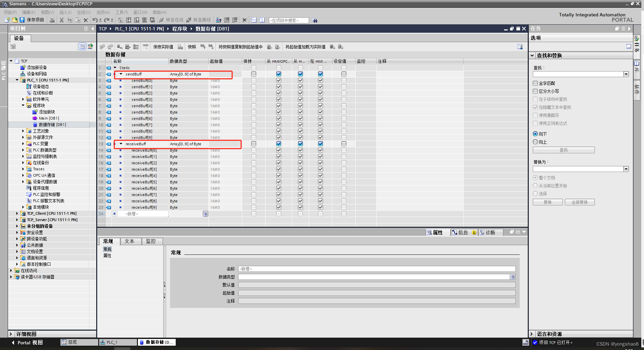Enable the 全字匹配 checkbox
The width and height of the screenshot is (644, 350).
pyautogui.click(x=535, y=83)
